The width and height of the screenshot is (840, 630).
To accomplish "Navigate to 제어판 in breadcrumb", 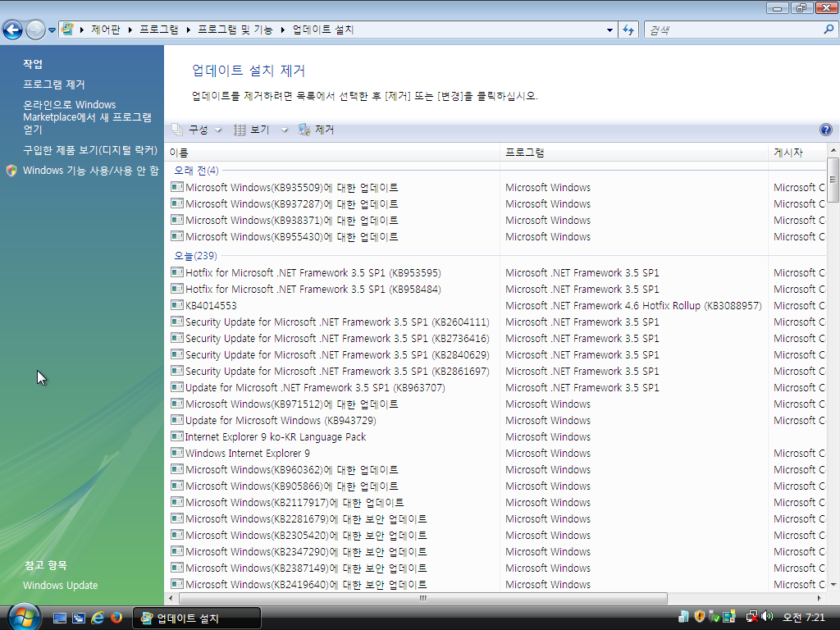I will tap(106, 30).
